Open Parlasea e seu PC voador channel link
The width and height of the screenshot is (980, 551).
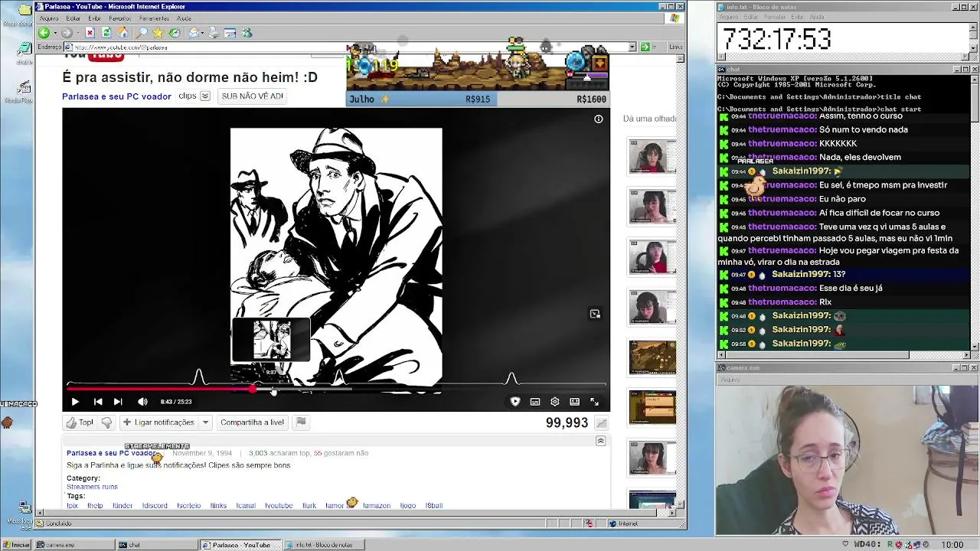(x=116, y=96)
